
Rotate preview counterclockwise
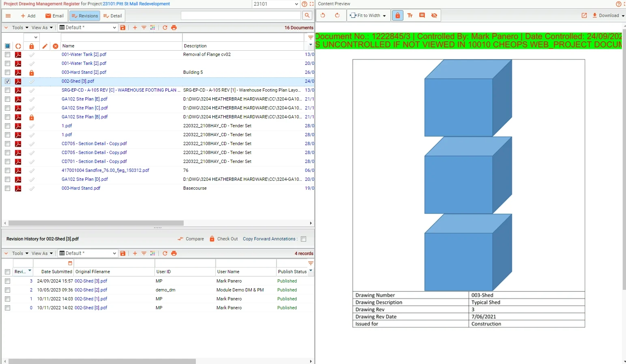click(323, 15)
